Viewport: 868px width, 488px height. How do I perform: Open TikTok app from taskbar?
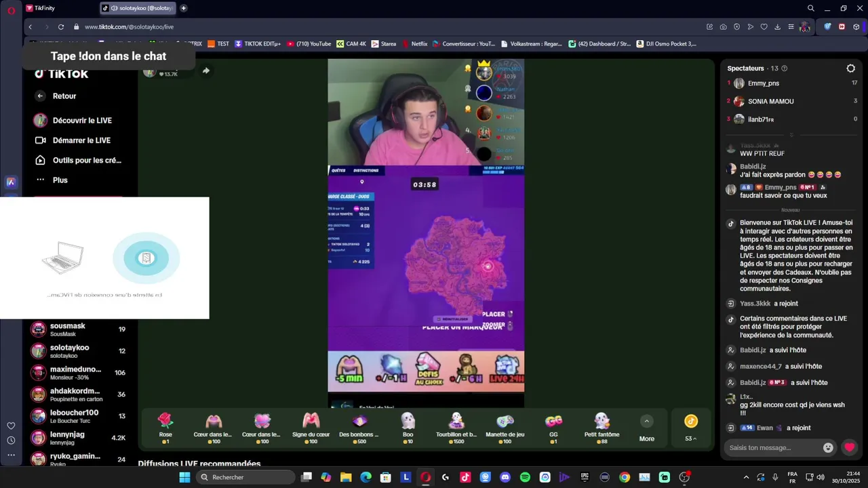(x=465, y=477)
